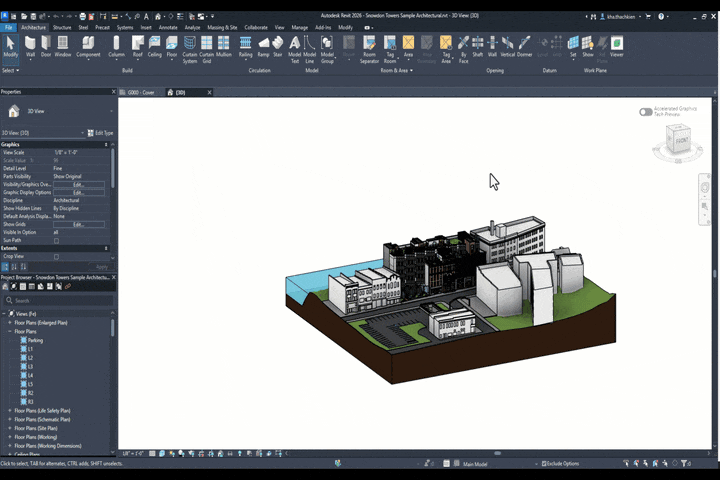Select the Railing tool
This screenshot has width=720, height=480.
coord(246,47)
